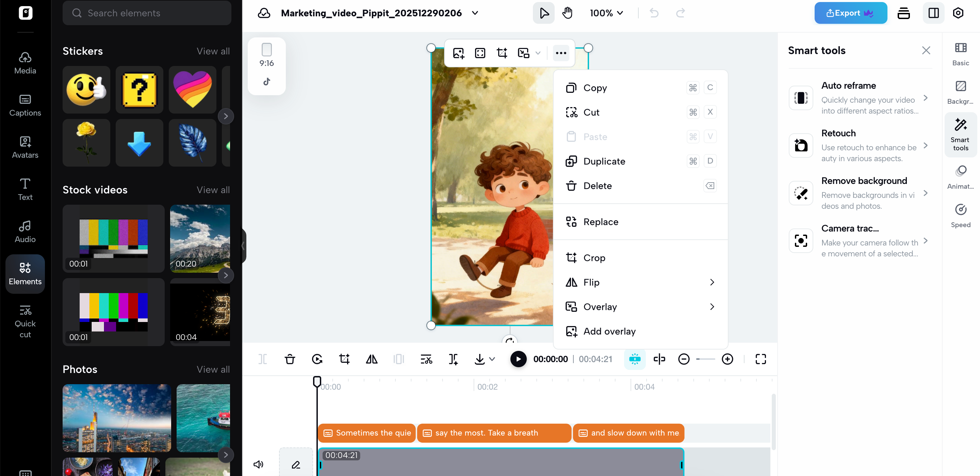Toggle the auto-snapping button near the zoom controls
This screenshot has width=980, height=476.
point(635,359)
